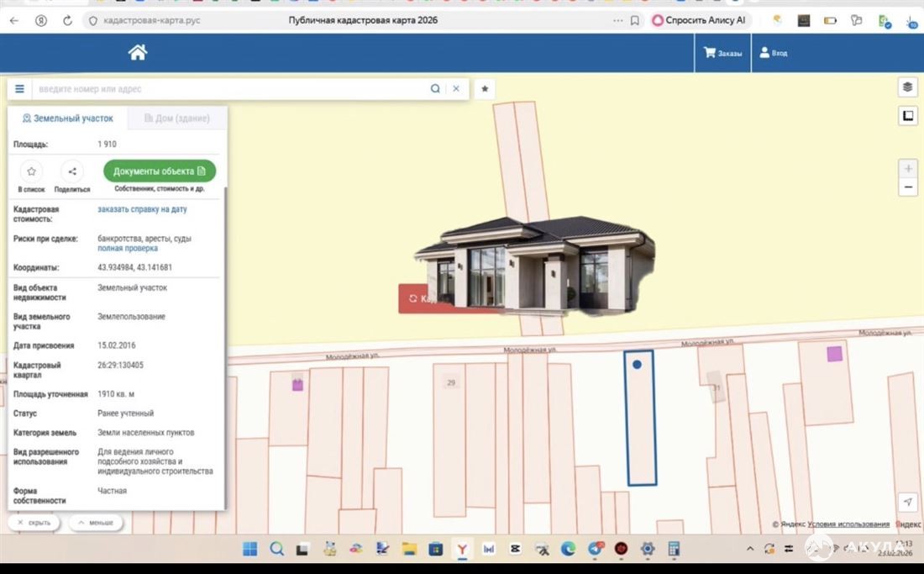Open заказать справку на дату link

[142, 209]
